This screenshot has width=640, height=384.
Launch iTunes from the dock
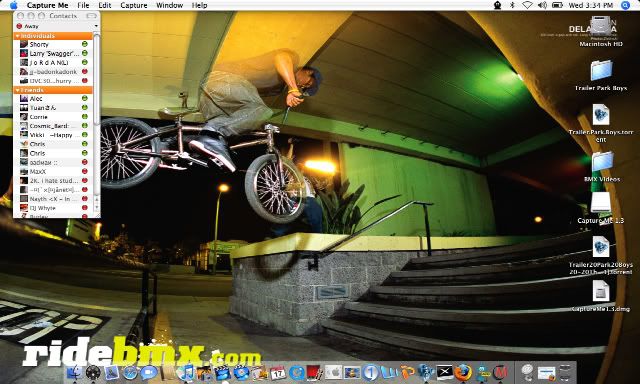(x=186, y=373)
